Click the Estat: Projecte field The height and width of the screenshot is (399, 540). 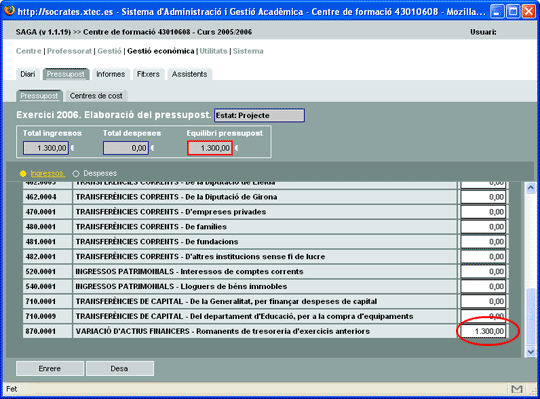point(259,115)
